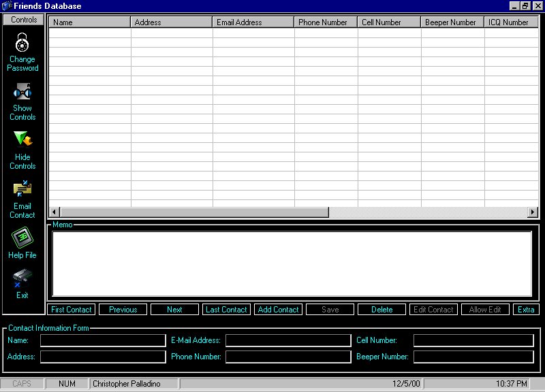Click the horizontal scrollbar thumb

pos(194,212)
